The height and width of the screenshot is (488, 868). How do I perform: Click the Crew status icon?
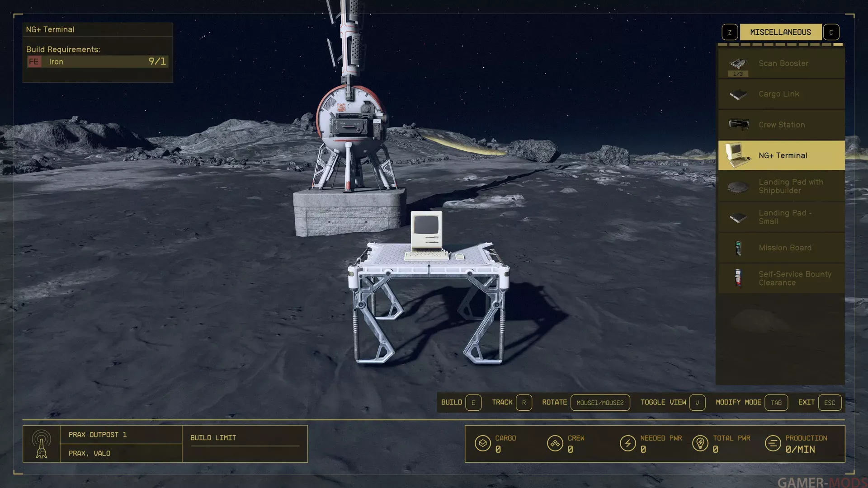click(555, 444)
